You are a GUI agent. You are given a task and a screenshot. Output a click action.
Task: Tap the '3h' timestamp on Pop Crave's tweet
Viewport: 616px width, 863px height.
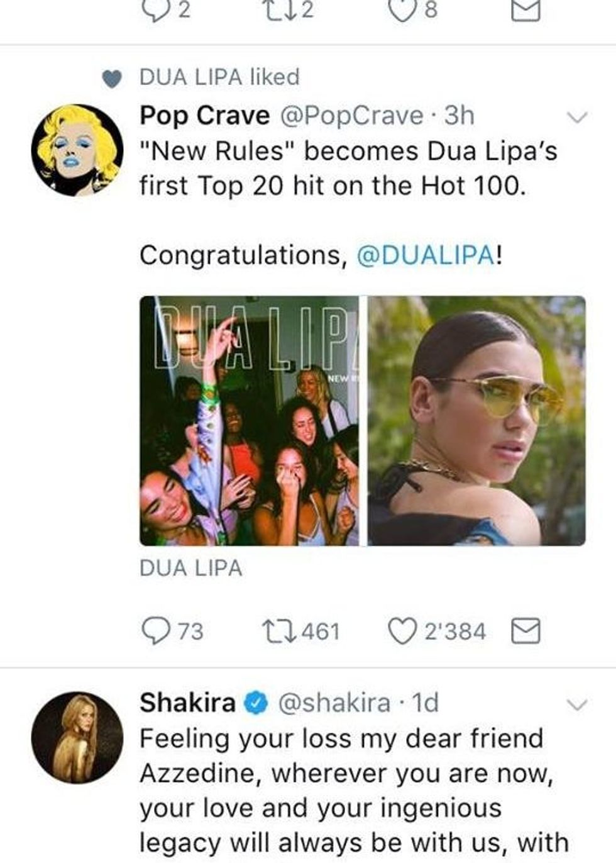[458, 115]
